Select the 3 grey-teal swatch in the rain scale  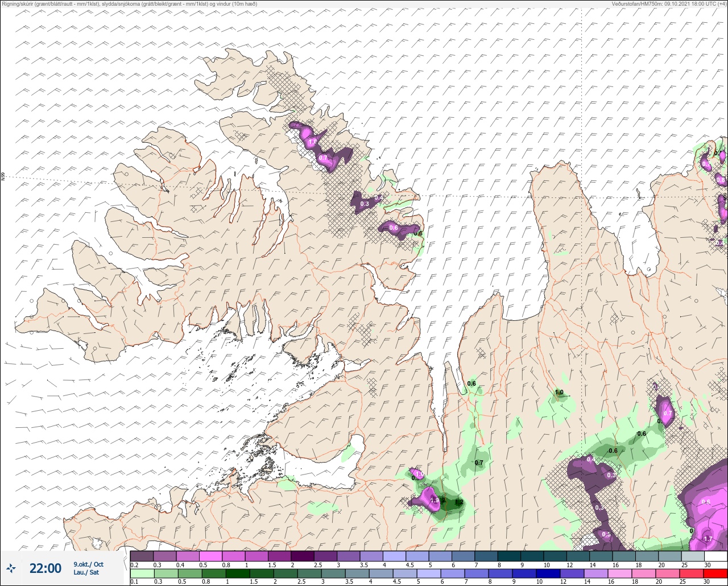tap(333, 573)
